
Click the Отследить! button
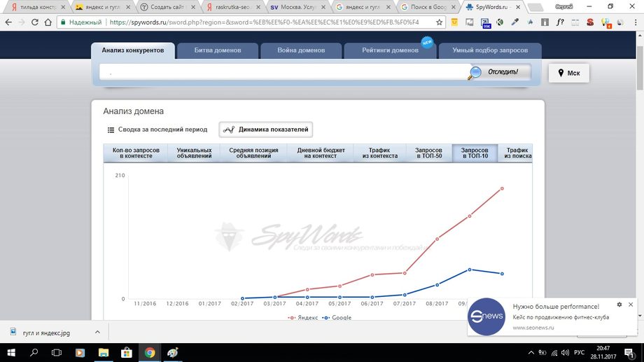(503, 72)
